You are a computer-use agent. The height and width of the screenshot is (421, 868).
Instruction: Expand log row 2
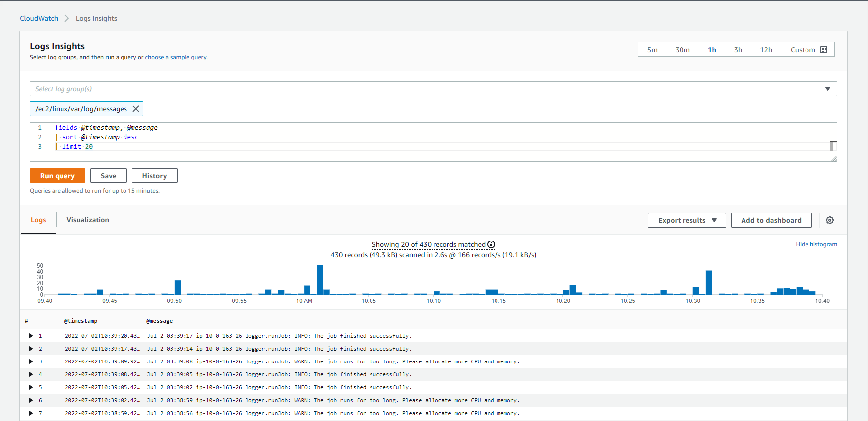(x=31, y=349)
